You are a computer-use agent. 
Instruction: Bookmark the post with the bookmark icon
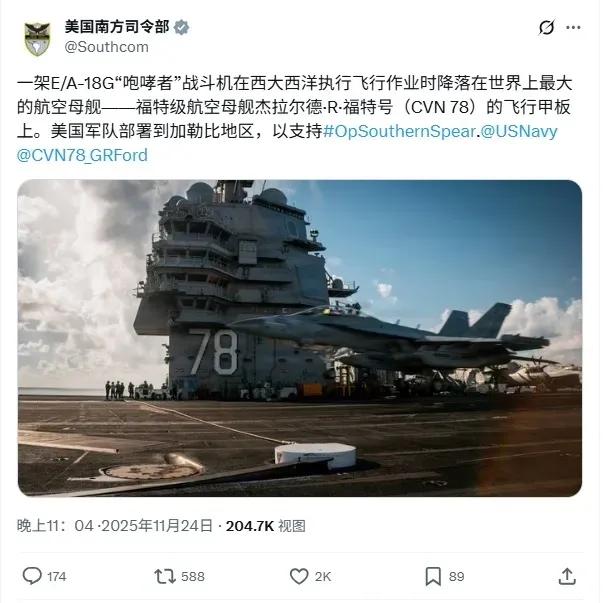(x=433, y=576)
